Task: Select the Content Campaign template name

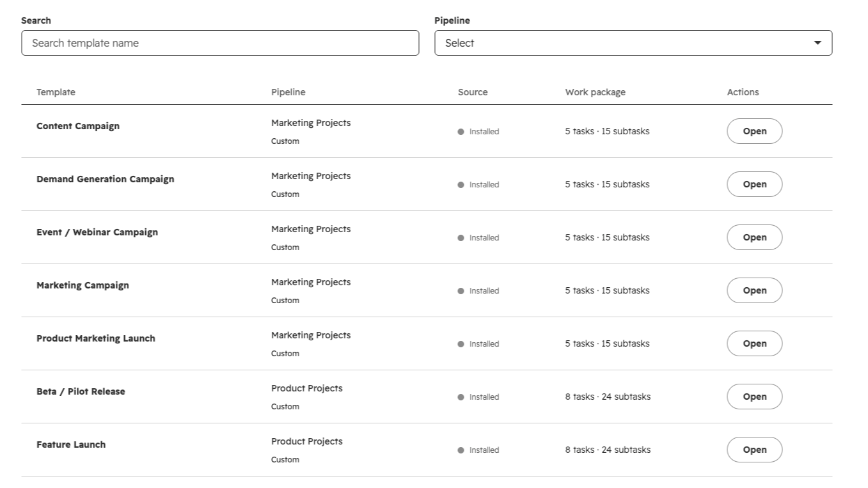Action: [x=78, y=126]
